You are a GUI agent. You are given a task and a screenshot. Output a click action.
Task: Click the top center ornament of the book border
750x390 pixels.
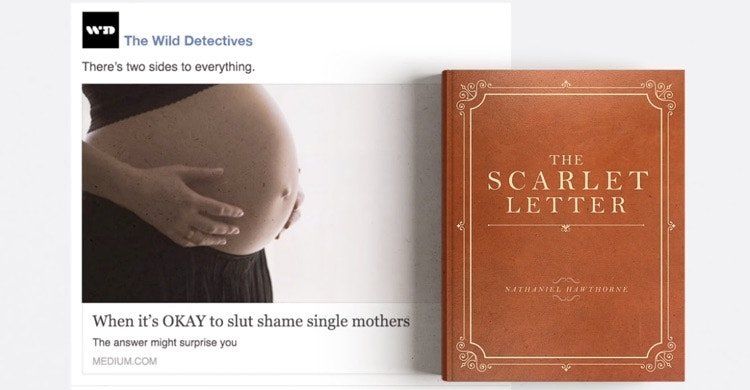point(566,84)
